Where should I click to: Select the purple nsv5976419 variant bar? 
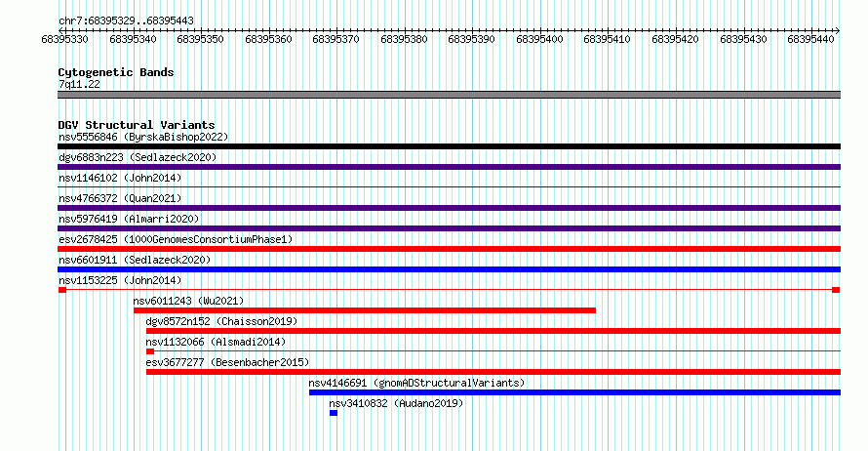449,228
